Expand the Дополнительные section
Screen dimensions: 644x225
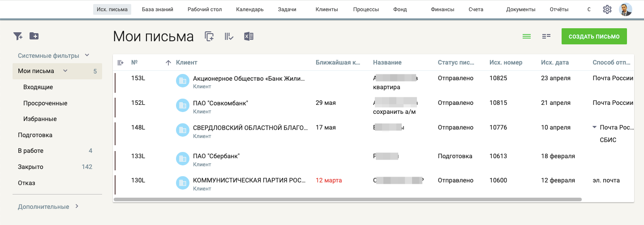coord(77,206)
